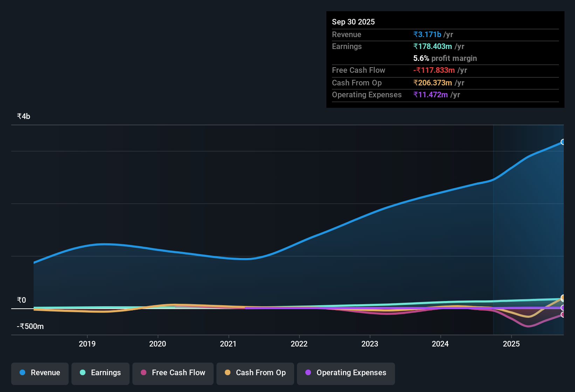This screenshot has width=575, height=392.
Task: Click the orange Cash From Op legend dot
Action: 228,373
